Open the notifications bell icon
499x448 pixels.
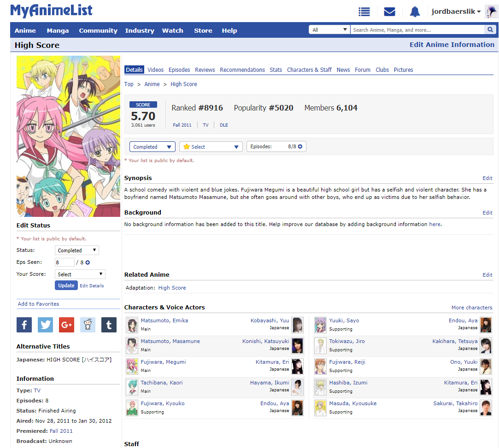pyautogui.click(x=415, y=12)
